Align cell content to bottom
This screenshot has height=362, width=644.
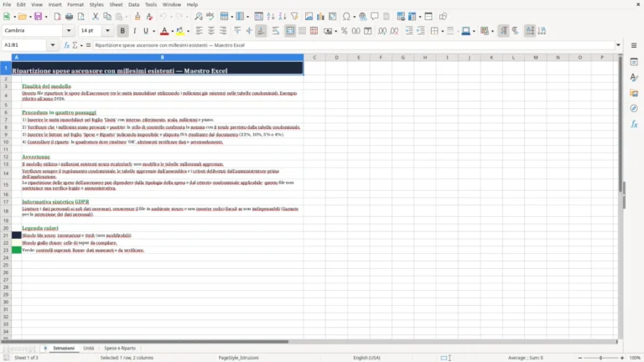261,31
